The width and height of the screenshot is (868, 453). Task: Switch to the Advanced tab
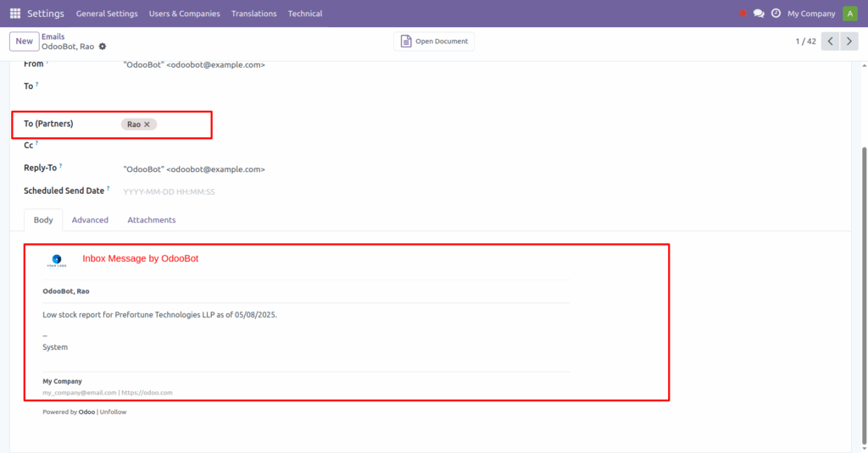tap(90, 219)
